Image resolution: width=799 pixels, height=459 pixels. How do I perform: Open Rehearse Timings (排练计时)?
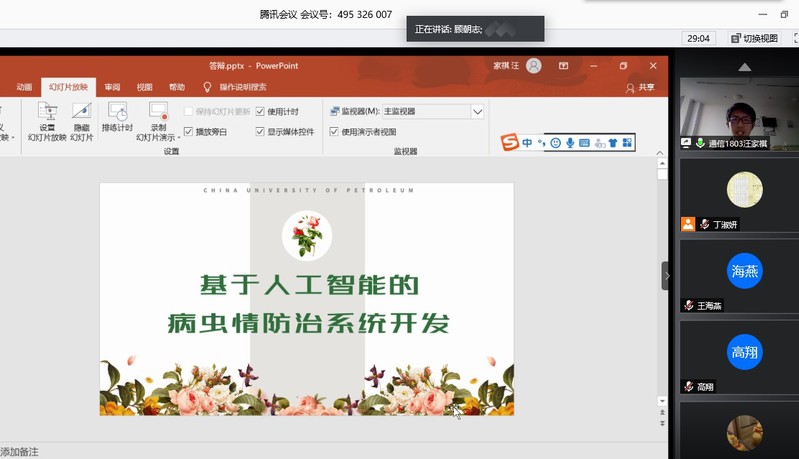tap(117, 112)
